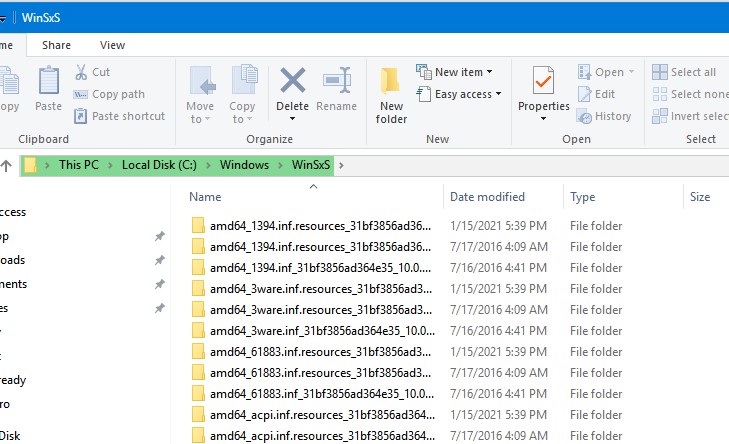Sort files by Date modified column
The width and height of the screenshot is (729, 444).
pyautogui.click(x=487, y=197)
